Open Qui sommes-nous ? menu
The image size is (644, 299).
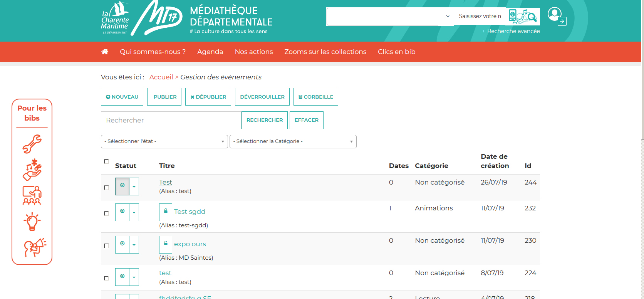153,52
